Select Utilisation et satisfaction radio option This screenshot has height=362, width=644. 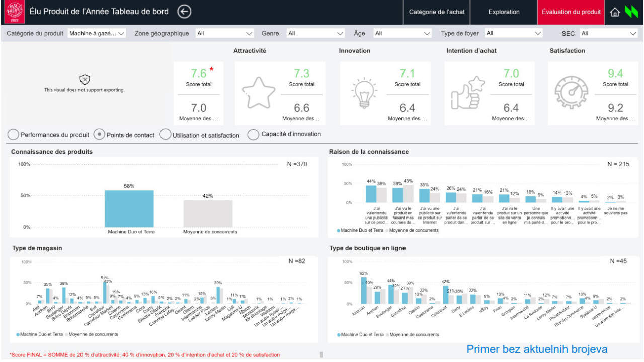(x=166, y=135)
